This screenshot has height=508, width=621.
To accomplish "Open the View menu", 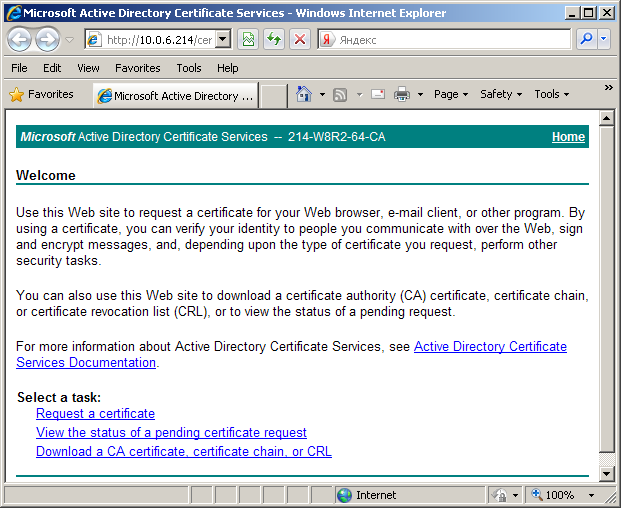I will pyautogui.click(x=88, y=68).
